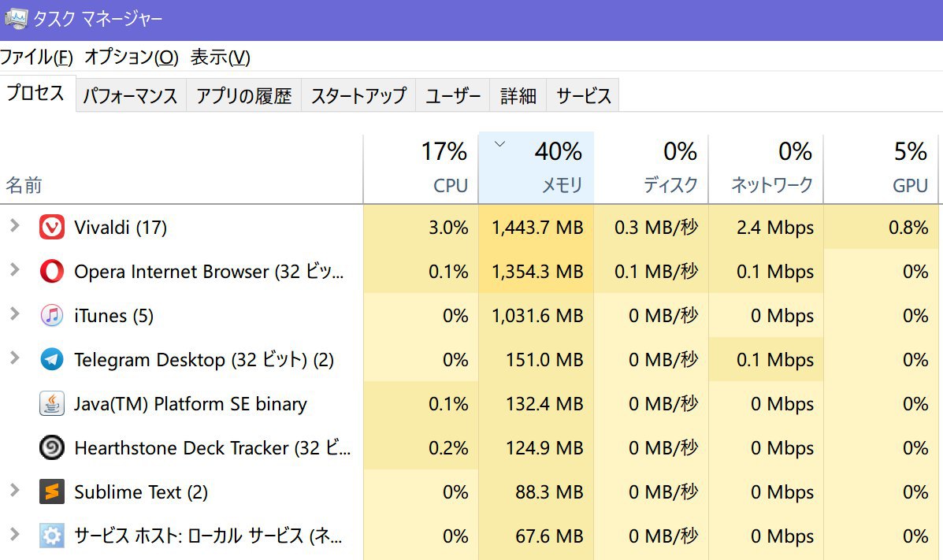Click the Task Manager title bar icon
The width and height of the screenshot is (943, 560).
pyautogui.click(x=17, y=19)
